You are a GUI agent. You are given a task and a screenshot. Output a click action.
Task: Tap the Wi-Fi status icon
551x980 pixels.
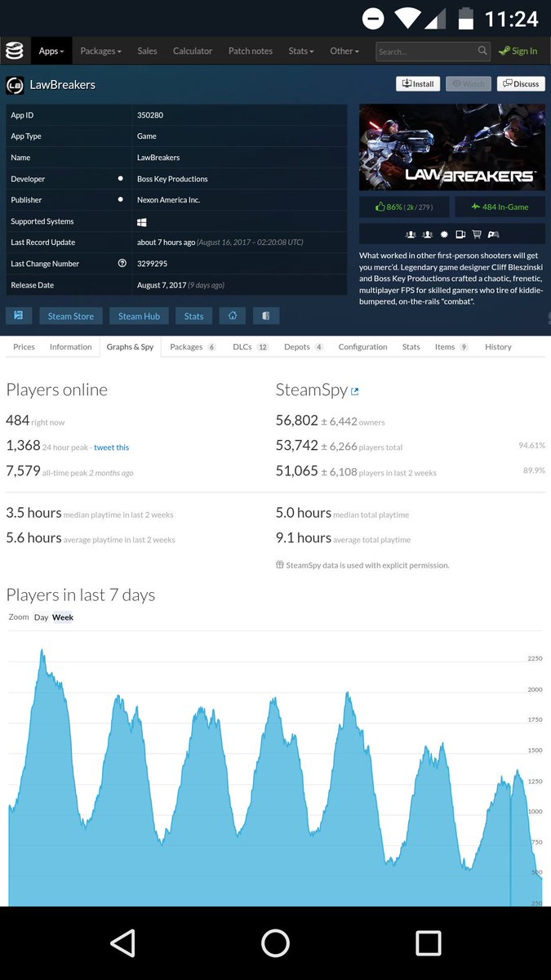click(x=407, y=19)
